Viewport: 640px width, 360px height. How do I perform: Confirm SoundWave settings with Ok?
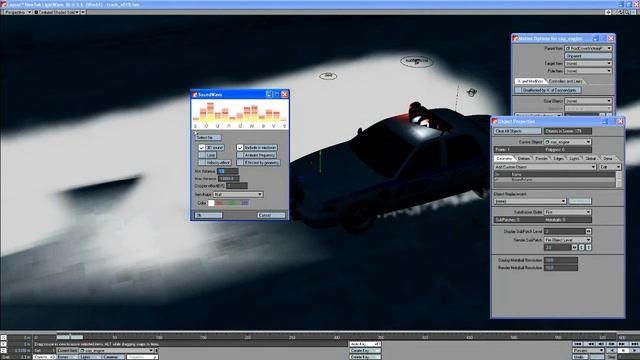pos(209,215)
